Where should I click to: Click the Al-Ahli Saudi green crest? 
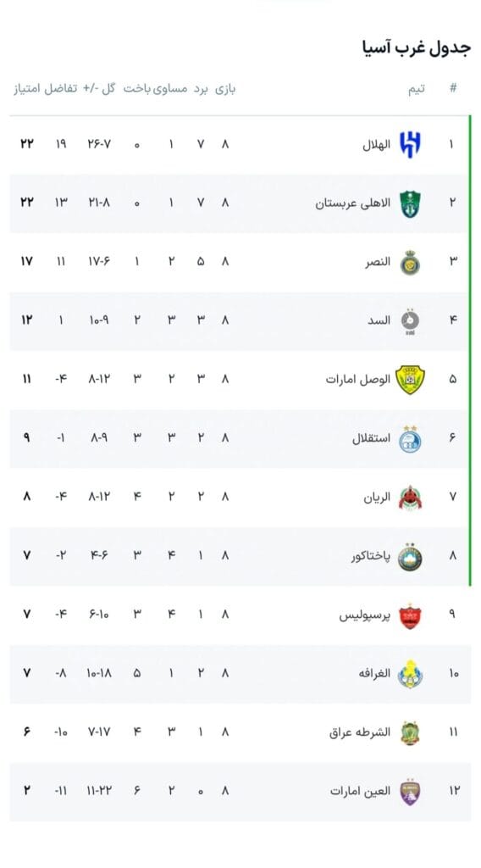[x=410, y=203]
